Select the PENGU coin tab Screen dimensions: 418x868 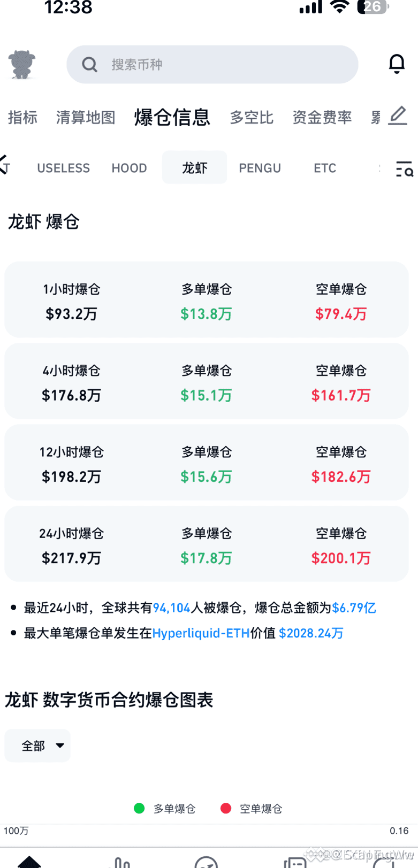pos(260,168)
